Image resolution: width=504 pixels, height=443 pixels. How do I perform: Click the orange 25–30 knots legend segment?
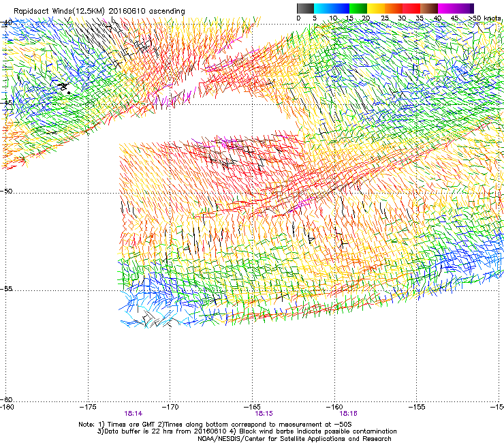point(394,8)
